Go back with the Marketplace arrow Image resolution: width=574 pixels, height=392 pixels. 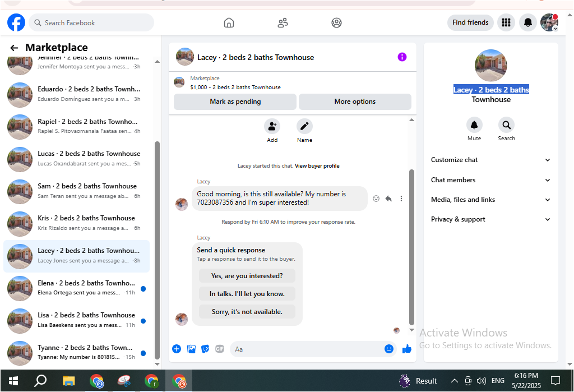14,48
